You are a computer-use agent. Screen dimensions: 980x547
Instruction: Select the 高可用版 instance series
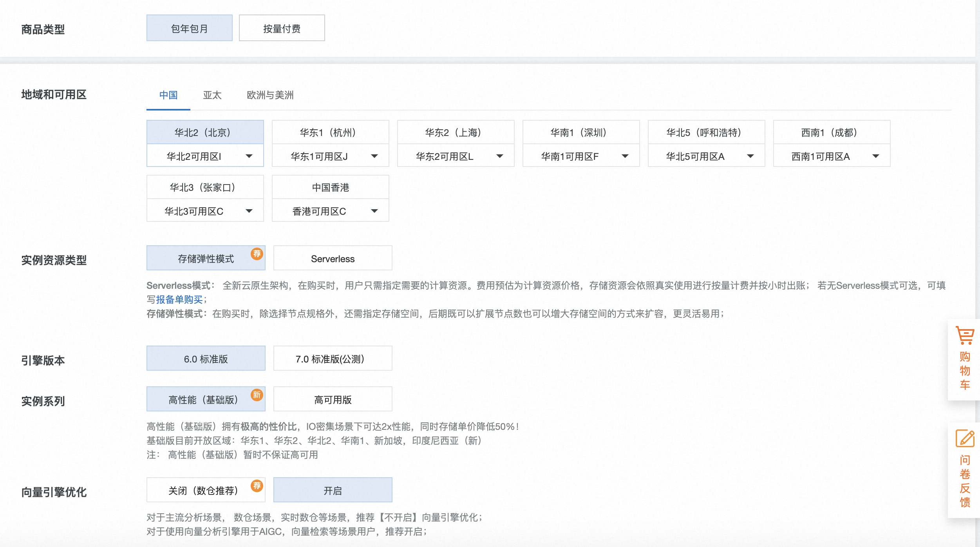point(332,398)
